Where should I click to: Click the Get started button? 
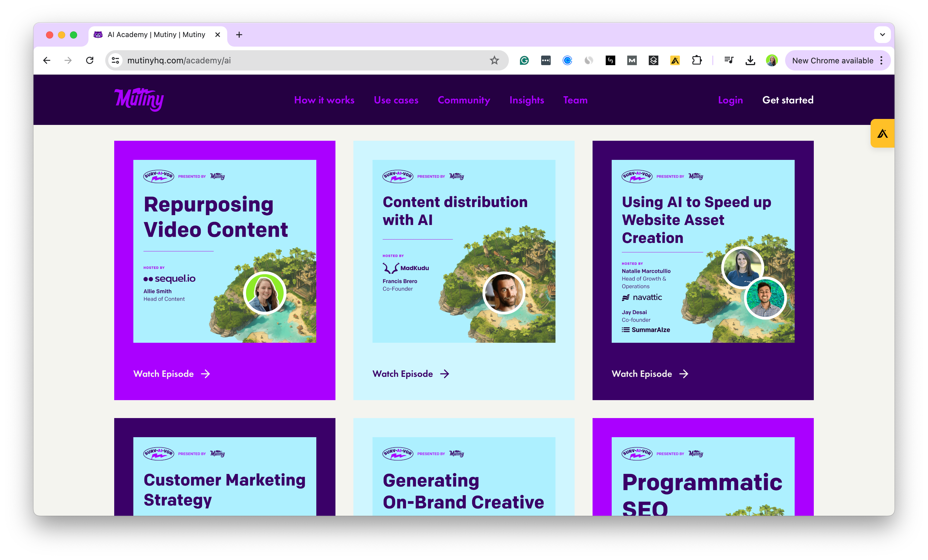point(788,100)
